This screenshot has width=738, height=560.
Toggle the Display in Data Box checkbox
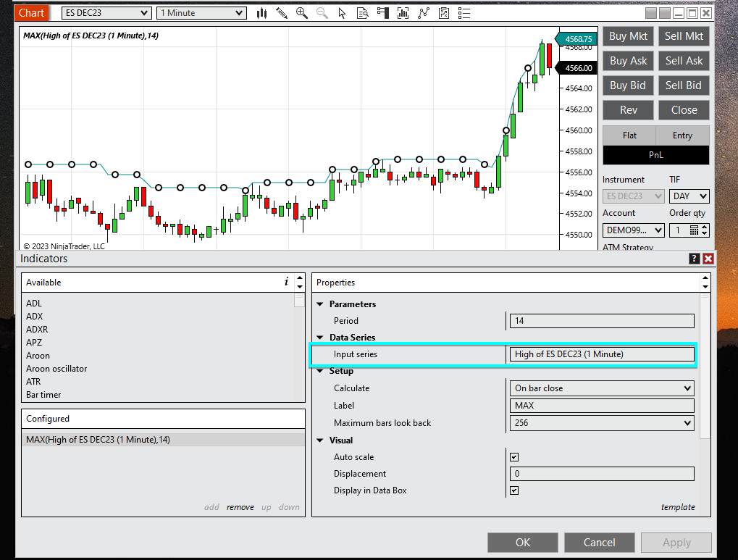click(x=514, y=490)
